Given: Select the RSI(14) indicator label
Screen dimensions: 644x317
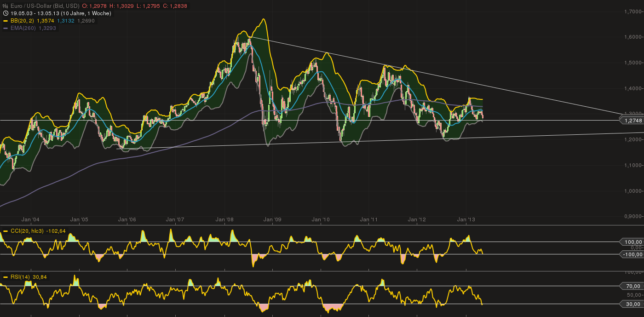Looking at the screenshot, I should pyautogui.click(x=20, y=277).
